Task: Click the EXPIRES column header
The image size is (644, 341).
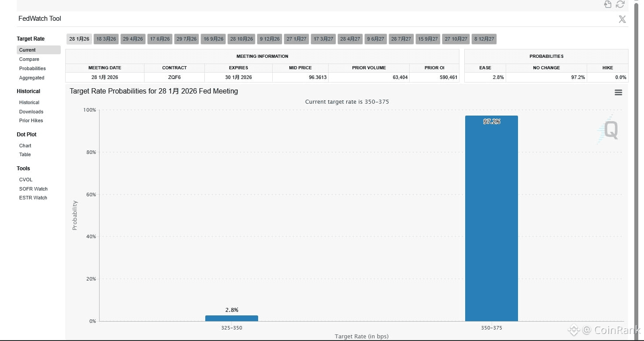Action: coord(238,68)
